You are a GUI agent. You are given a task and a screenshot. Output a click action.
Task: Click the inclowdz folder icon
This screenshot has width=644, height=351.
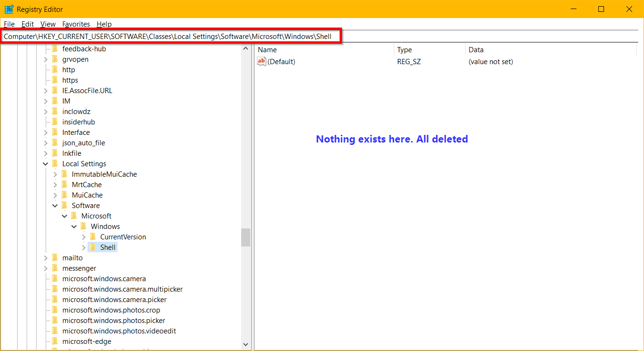(55, 112)
